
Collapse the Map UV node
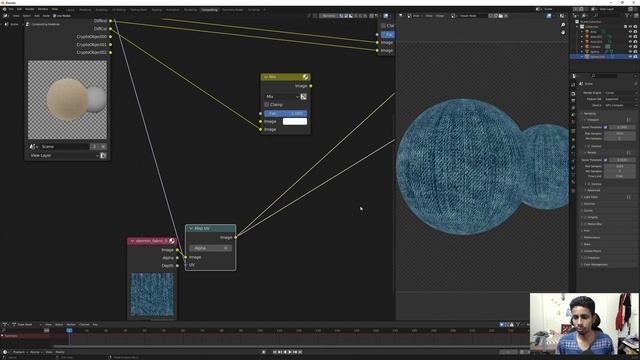click(191, 229)
